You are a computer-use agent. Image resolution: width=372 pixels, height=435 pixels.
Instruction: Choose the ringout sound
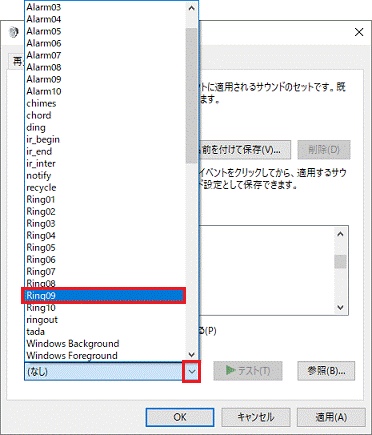[x=105, y=319]
